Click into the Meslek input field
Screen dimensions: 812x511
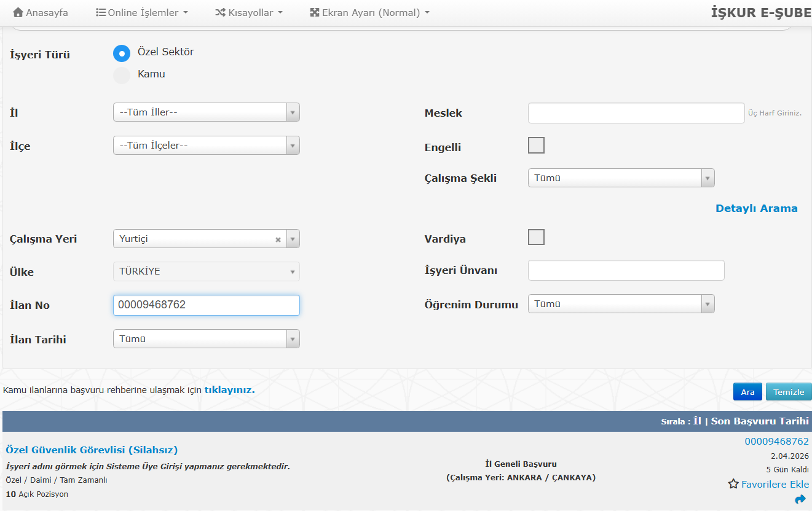point(636,113)
